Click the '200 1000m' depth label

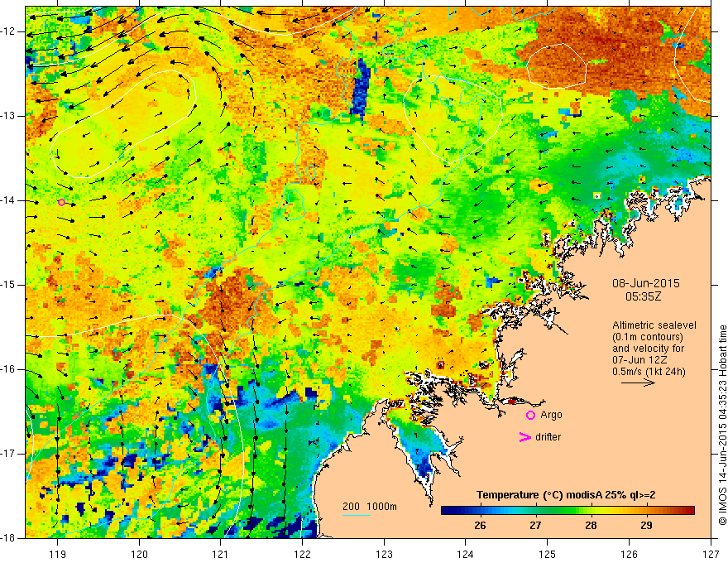[x=370, y=507]
